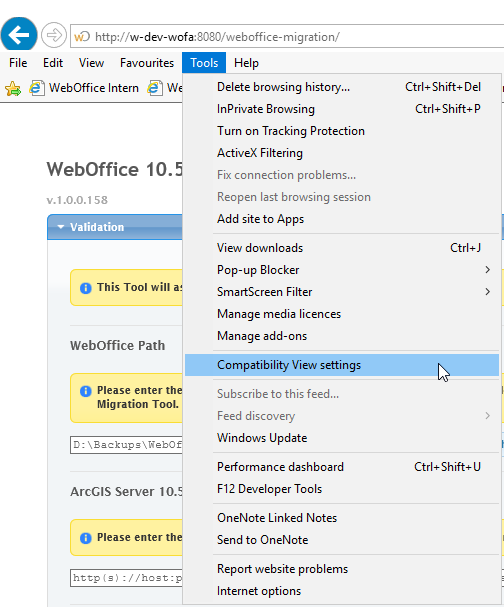Select Add site to Apps
504x607 pixels.
342,219
